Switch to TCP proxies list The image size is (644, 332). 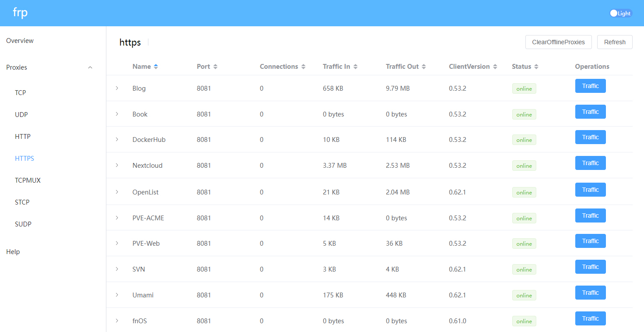click(21, 93)
